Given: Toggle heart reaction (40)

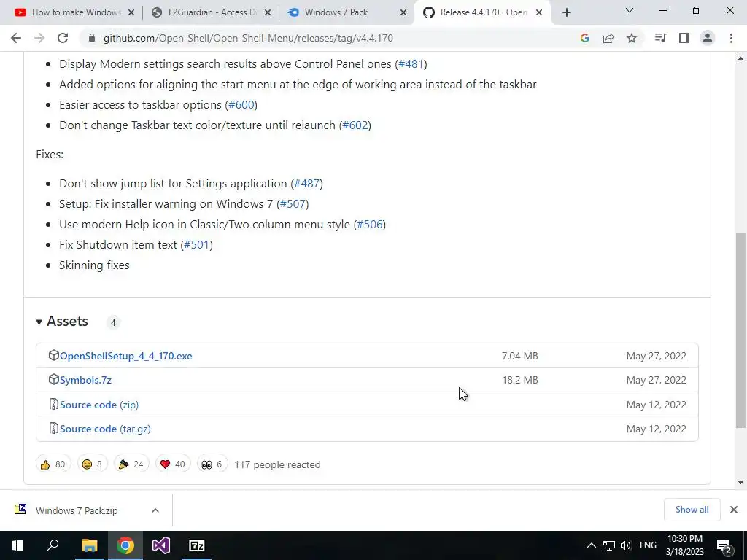Looking at the screenshot, I should (x=173, y=464).
